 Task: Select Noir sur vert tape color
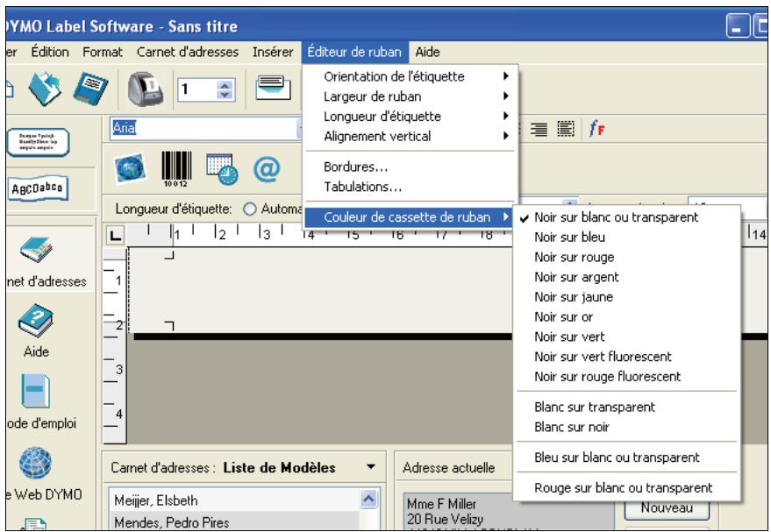point(626,337)
